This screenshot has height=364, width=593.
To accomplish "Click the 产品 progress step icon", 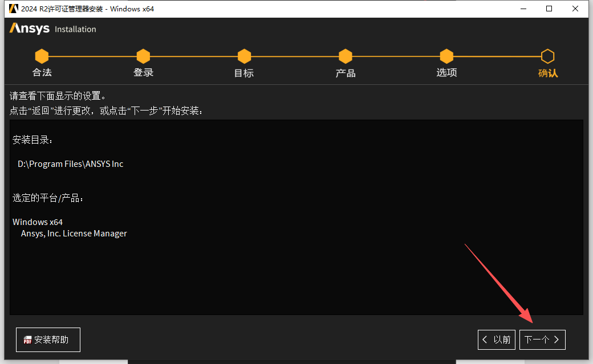I will click(x=345, y=56).
